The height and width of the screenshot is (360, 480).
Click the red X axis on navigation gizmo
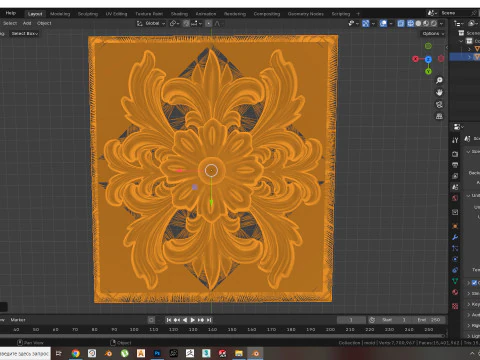[x=415, y=59]
